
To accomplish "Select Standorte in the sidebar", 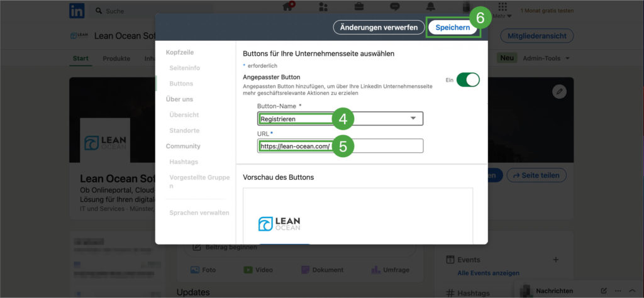I will [184, 130].
